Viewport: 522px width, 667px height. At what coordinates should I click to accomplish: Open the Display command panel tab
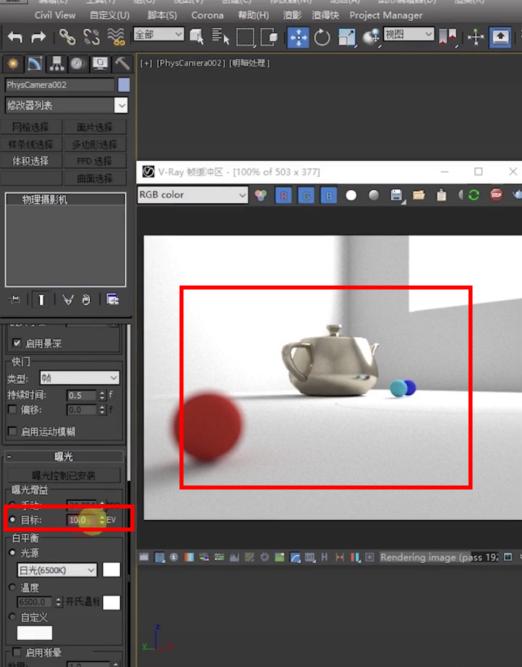pyautogui.click(x=100, y=64)
